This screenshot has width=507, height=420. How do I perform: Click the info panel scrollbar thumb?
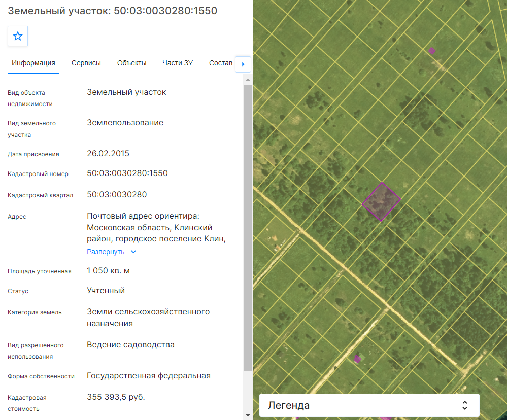(x=248, y=228)
